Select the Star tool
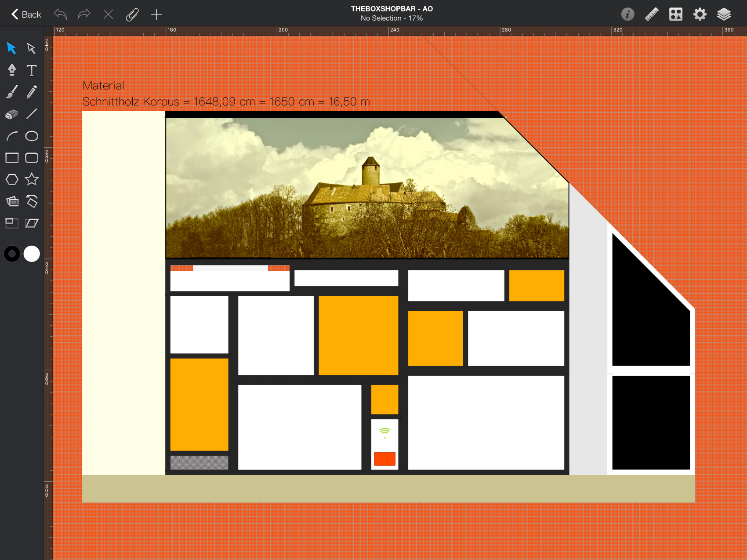This screenshot has width=747, height=560. [32, 179]
